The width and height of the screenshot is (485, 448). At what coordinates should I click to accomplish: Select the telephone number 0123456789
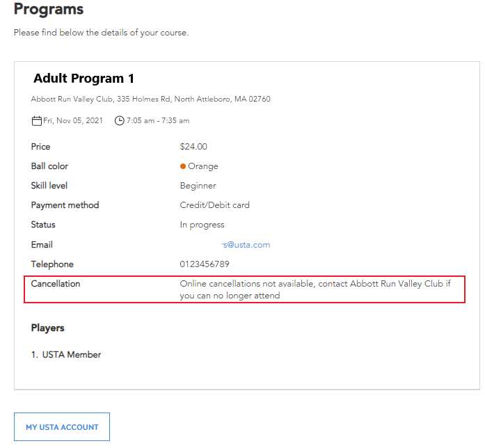(x=205, y=264)
